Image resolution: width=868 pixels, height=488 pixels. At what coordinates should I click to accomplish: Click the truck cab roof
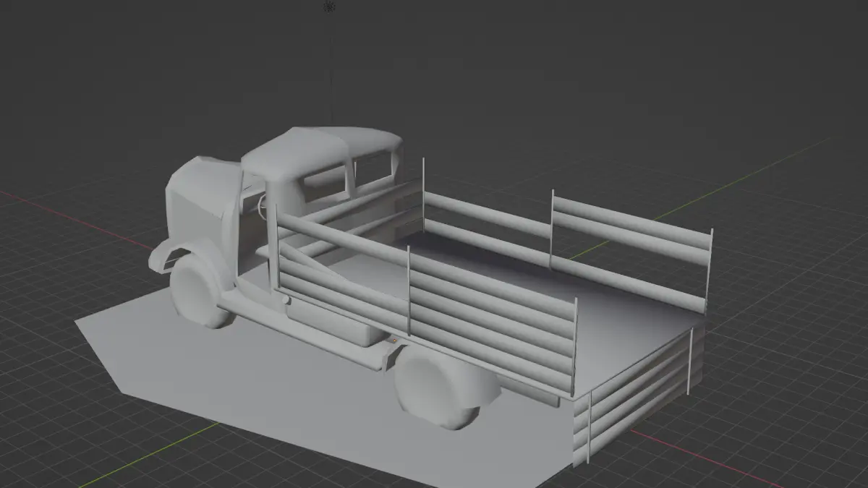pos(320,150)
